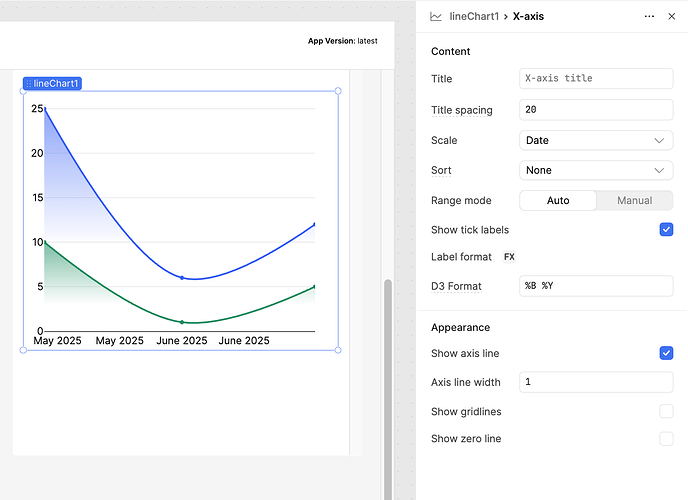
Task: Disable the Show axis line checkbox
Action: (666, 353)
